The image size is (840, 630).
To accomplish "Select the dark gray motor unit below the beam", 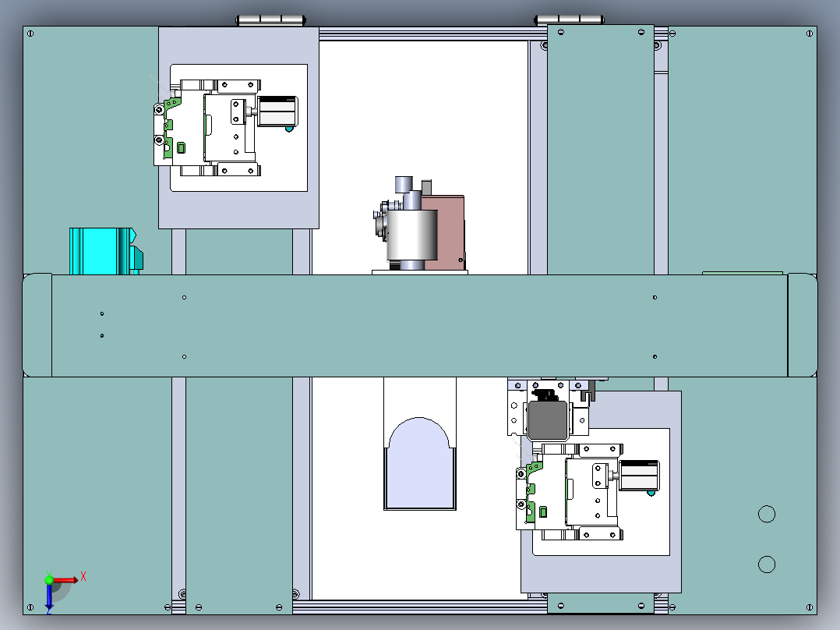I will pos(547,419).
